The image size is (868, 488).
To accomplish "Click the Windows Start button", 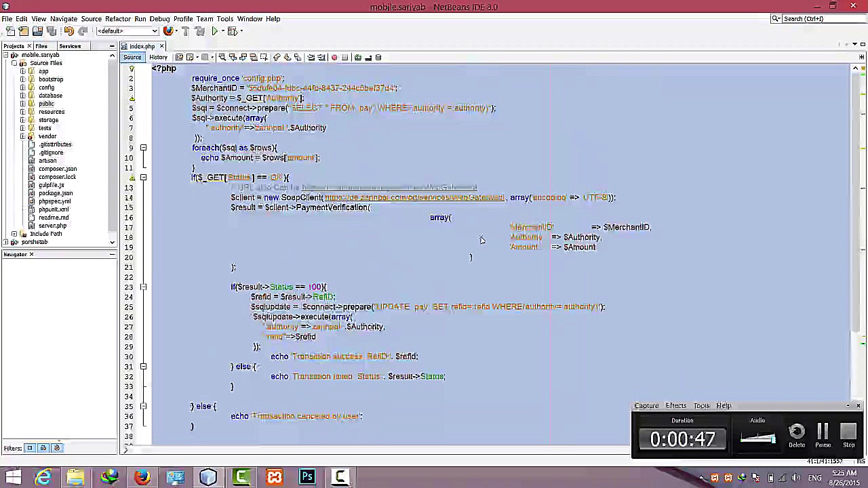I will (x=13, y=478).
